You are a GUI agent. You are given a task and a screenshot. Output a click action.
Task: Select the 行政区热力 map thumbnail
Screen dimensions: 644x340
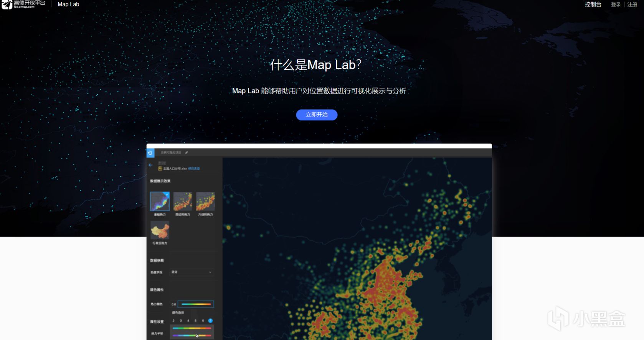pos(160,230)
